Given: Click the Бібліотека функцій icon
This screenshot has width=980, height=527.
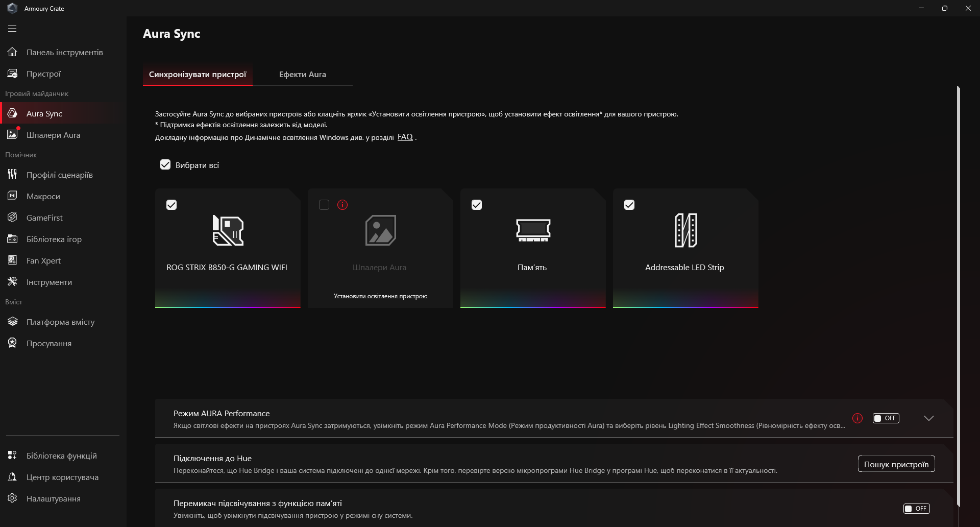Looking at the screenshot, I should coord(12,456).
